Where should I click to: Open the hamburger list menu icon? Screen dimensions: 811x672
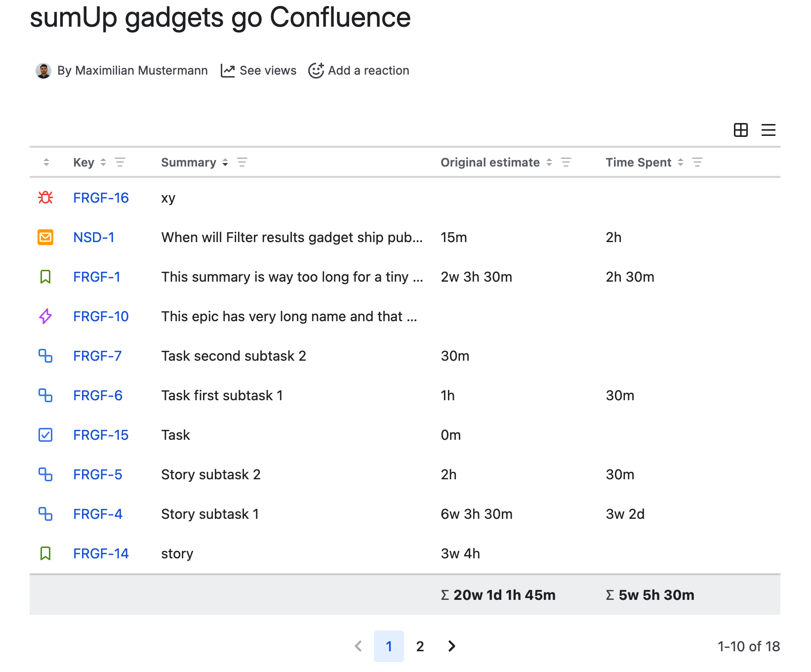769,130
